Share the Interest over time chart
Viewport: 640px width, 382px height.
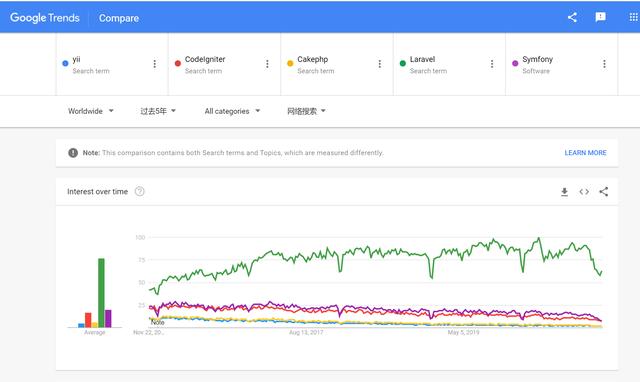(604, 191)
